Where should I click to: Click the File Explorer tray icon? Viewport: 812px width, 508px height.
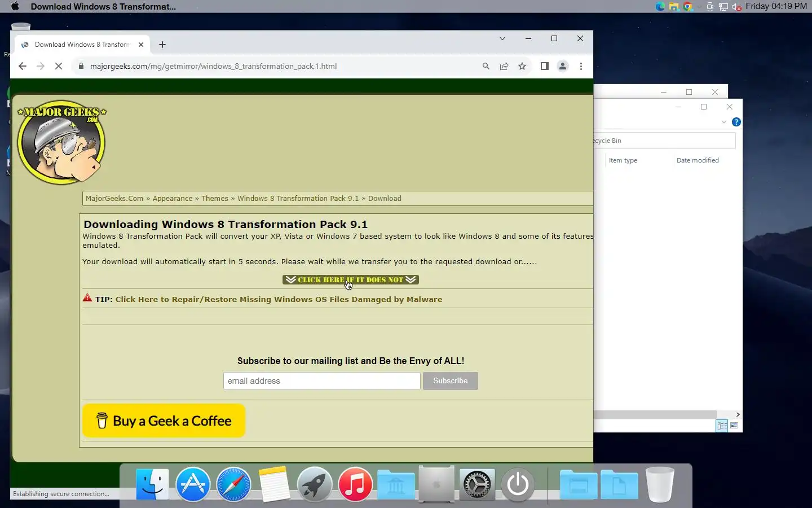(674, 7)
